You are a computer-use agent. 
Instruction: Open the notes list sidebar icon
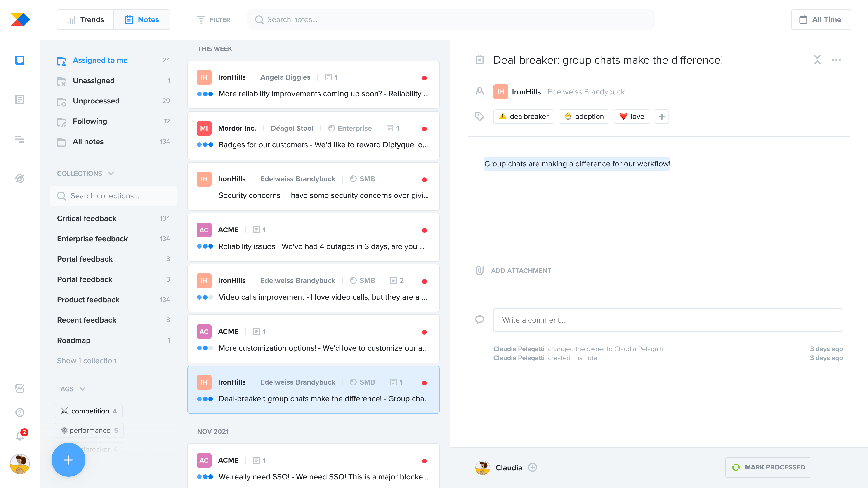click(20, 99)
